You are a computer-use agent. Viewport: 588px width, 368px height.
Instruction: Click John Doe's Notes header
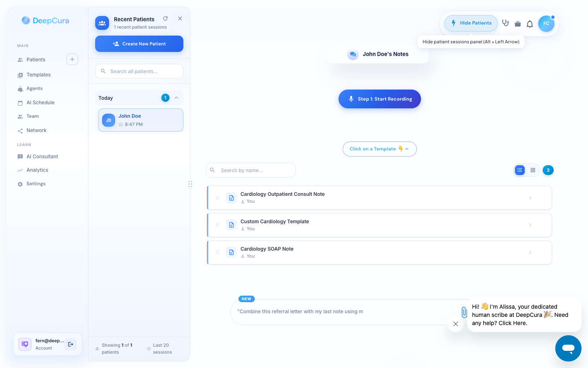click(378, 54)
